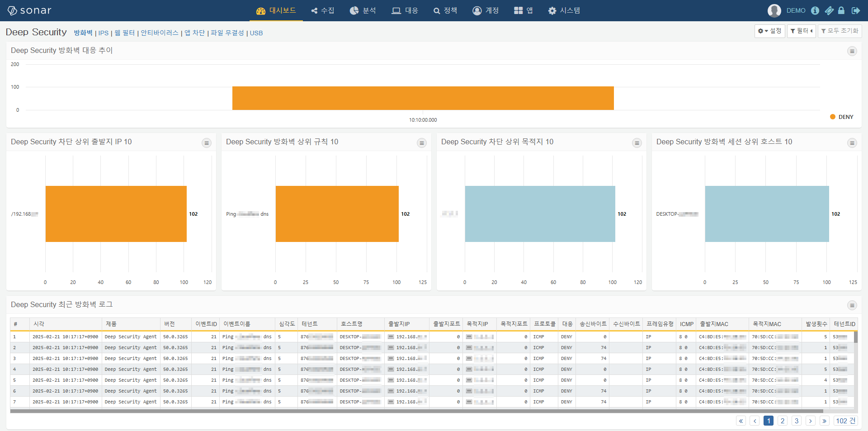This screenshot has width=868, height=431.
Task: Click the DEMO account name
Action: pyautogui.click(x=796, y=10)
